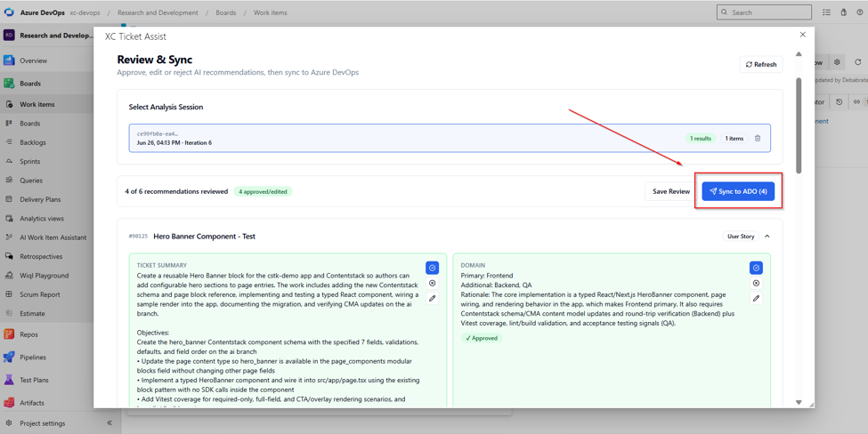Reject the Ticket Summary recommendation
Viewport: 868px width, 434px height.
click(433, 283)
